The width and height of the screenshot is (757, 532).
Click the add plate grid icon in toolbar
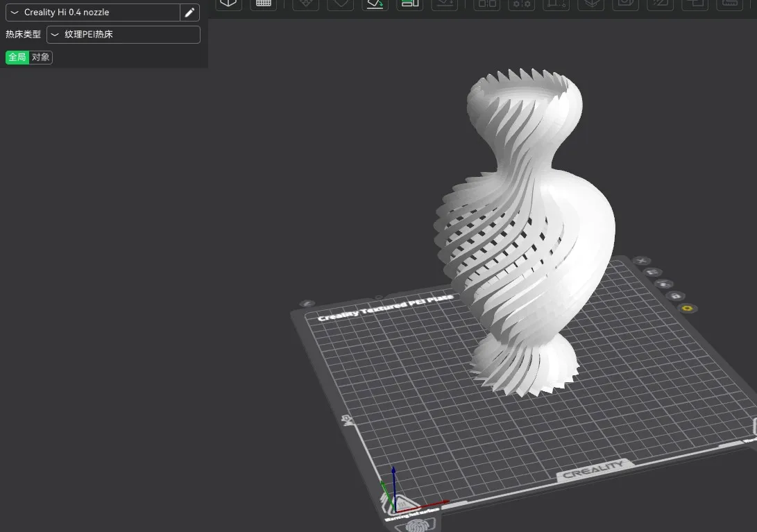(x=264, y=4)
